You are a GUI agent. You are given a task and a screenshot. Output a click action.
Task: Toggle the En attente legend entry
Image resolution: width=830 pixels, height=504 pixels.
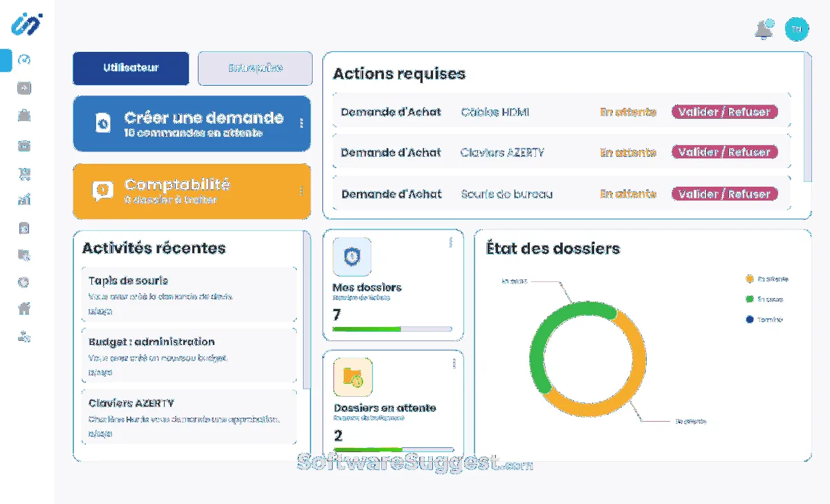point(767,279)
